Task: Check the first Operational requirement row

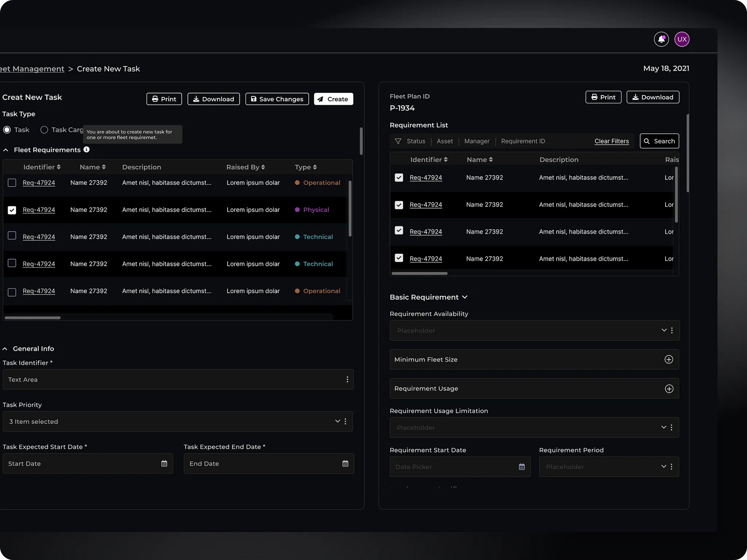Action: pyautogui.click(x=12, y=183)
